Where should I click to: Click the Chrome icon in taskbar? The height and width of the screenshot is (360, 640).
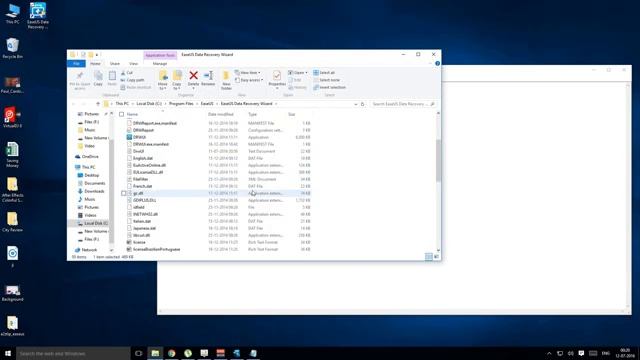[x=171, y=353]
